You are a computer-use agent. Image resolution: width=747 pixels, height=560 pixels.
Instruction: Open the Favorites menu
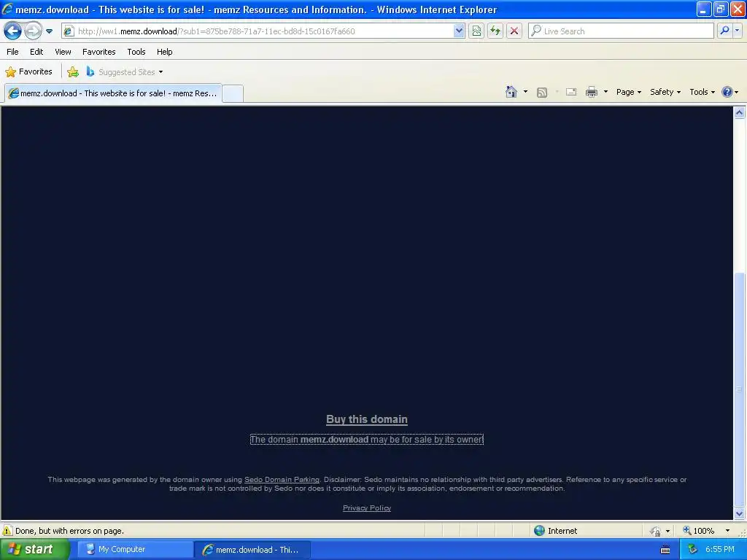click(x=98, y=52)
